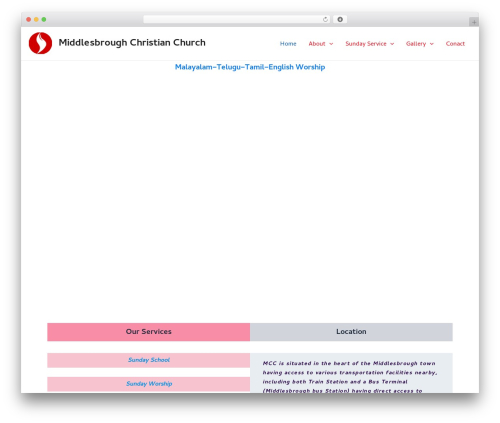
Task: Open the Sunday School link
Action: [x=149, y=360]
